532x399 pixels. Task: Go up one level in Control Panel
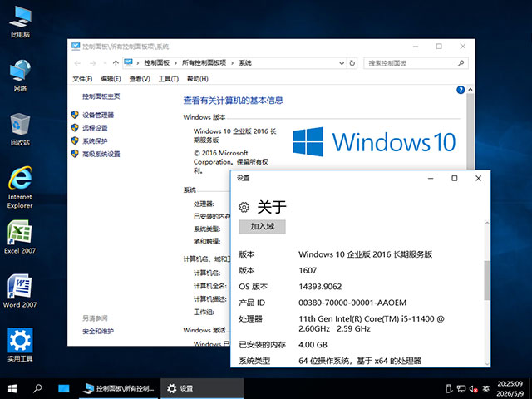click(116, 63)
